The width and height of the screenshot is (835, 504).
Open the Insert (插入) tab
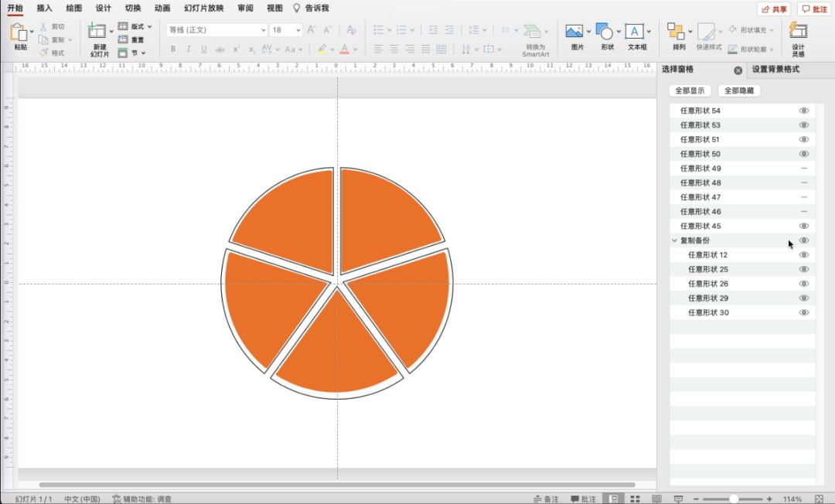click(44, 8)
